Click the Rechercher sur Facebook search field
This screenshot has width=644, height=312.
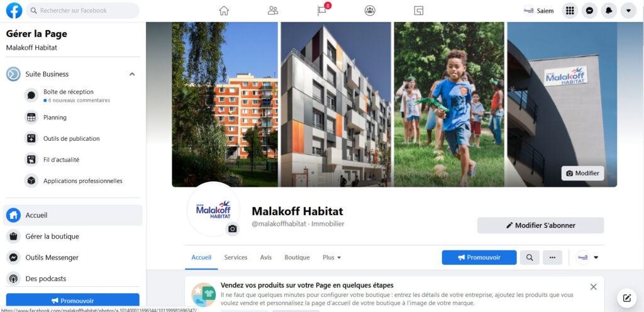point(82,11)
